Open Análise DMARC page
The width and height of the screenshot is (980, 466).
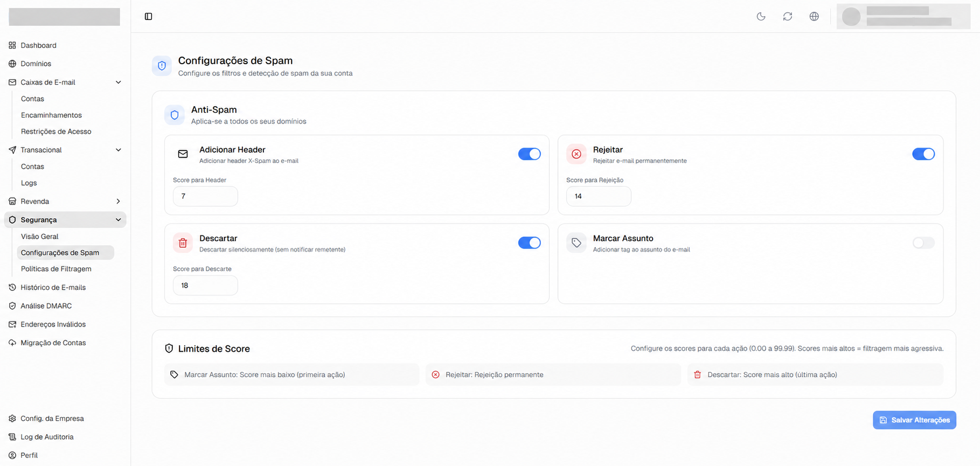coord(46,306)
